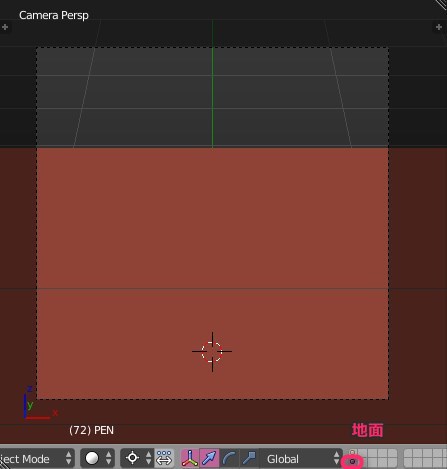This screenshot has height=469, width=447.
Task: Select the scale manipulator icon
Action: (x=249, y=458)
